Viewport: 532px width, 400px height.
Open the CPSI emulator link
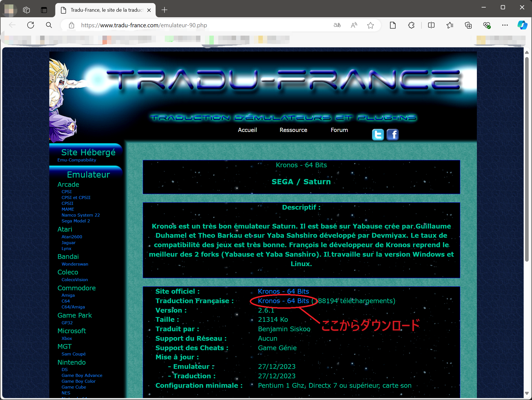coord(67,192)
